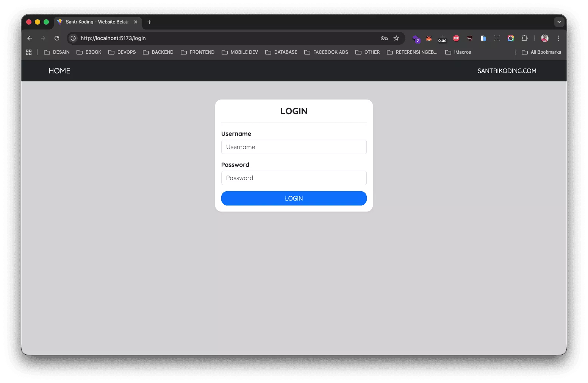The height and width of the screenshot is (383, 588).
Task: Open the BACKEND bookmark folder
Action: [158, 52]
